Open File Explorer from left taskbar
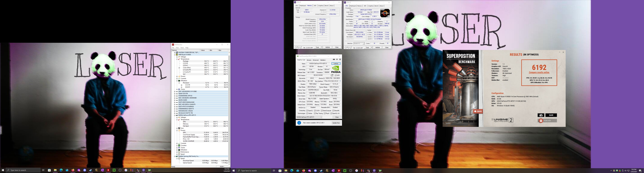Image resolution: width=644 pixels, height=173 pixels. [55, 170]
